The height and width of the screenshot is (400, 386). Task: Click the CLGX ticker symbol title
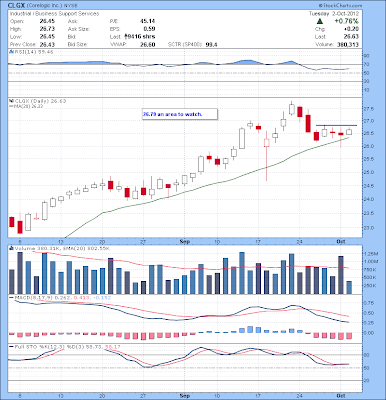coord(16,6)
